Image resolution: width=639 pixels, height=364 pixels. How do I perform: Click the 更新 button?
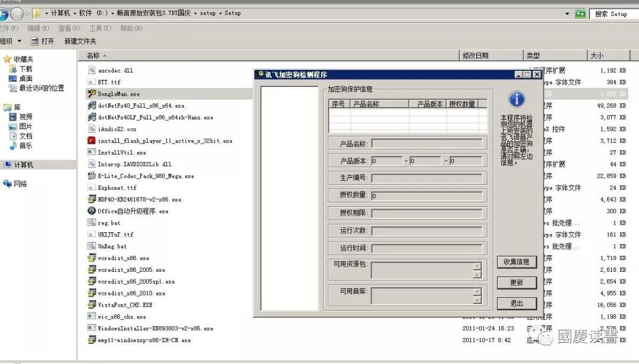click(x=517, y=282)
